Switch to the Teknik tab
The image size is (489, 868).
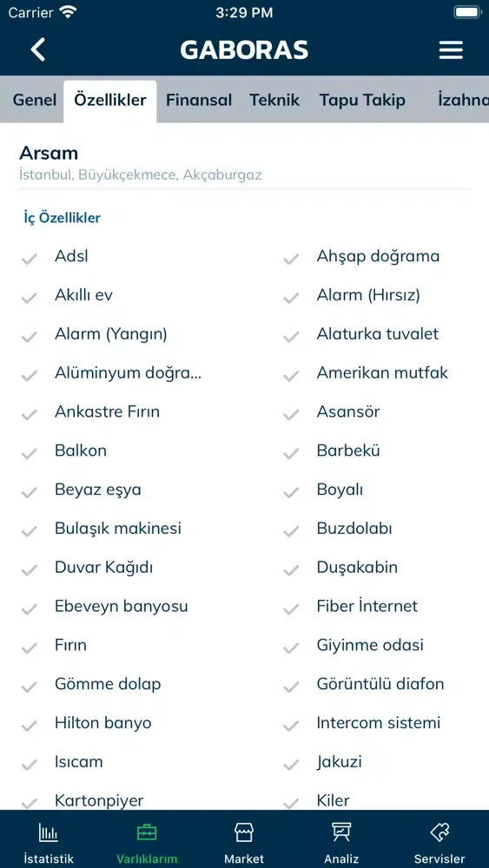[x=274, y=100]
